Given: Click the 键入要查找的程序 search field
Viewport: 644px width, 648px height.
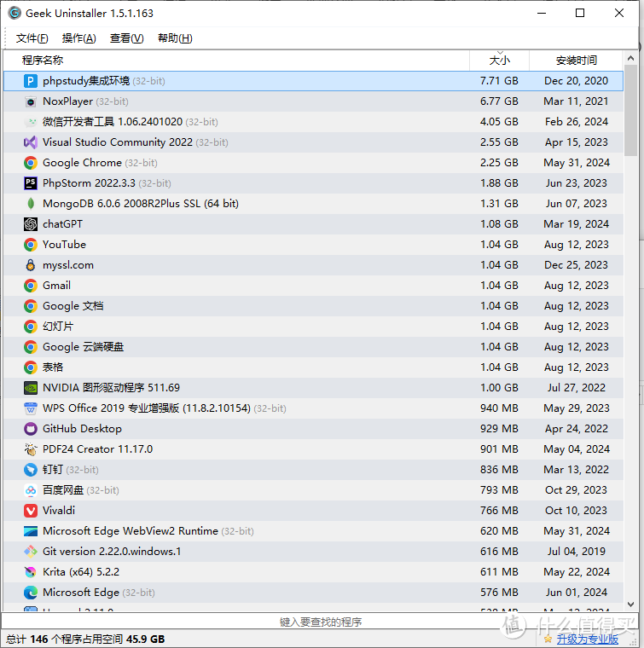Looking at the screenshot, I should point(321,622).
